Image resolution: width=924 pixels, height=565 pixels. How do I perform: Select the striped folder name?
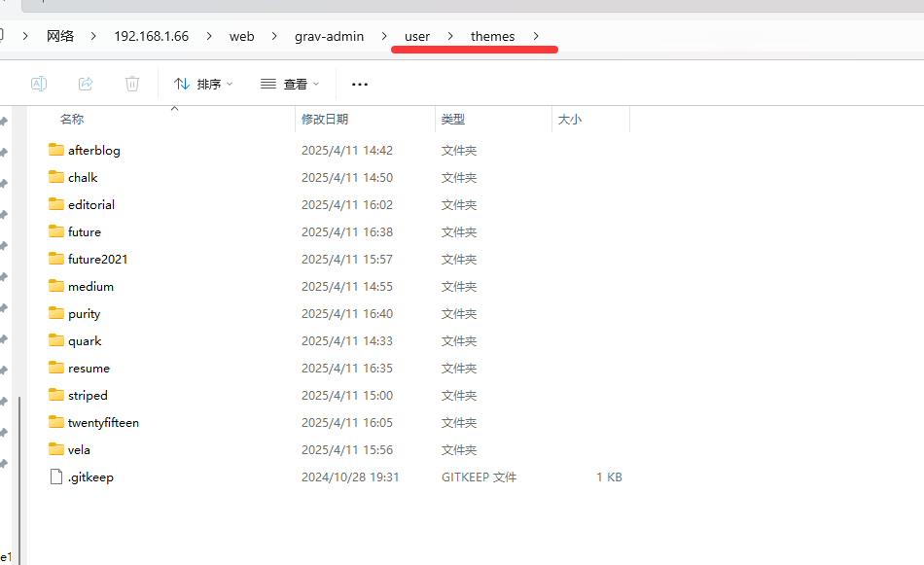click(88, 396)
